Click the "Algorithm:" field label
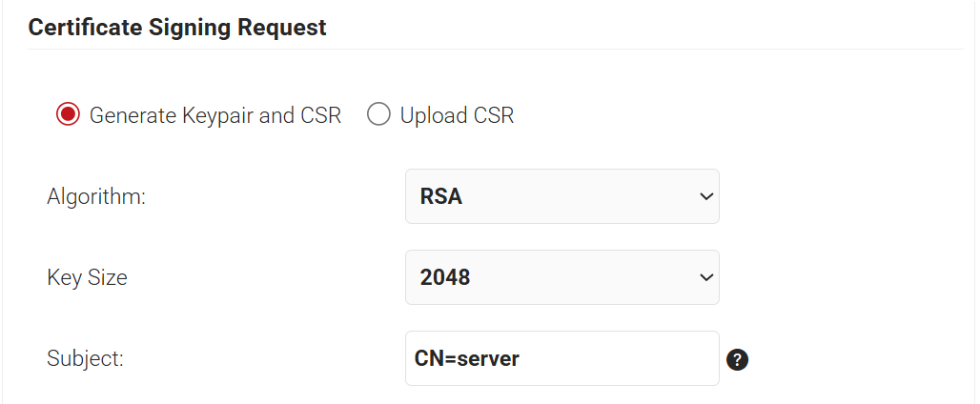This screenshot has width=980, height=404. (96, 197)
